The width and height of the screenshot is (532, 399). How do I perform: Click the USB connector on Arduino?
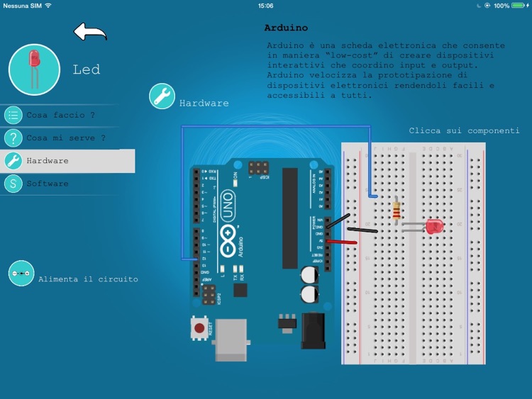tap(231, 339)
